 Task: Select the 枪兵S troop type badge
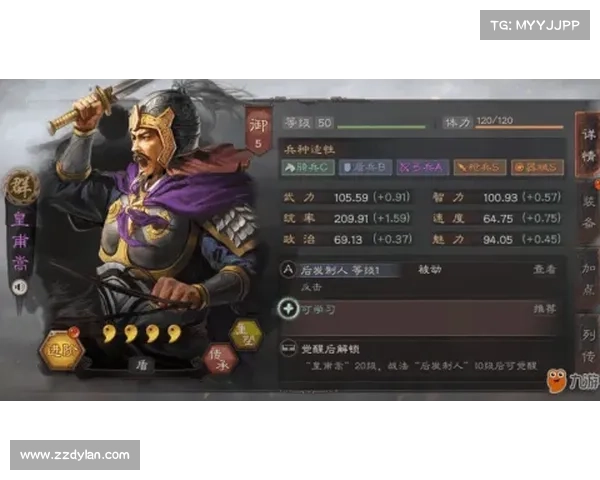coord(480,167)
